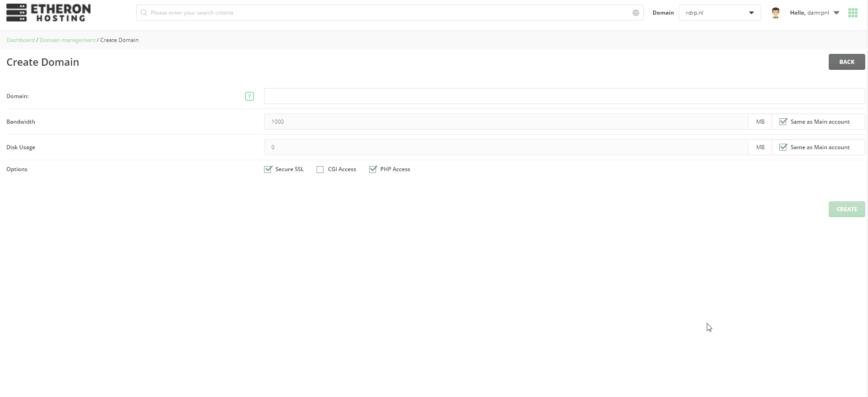Uncheck Bandwidth Same as Main account
Image resolution: width=868 pixels, height=397 pixels.
[x=783, y=122]
